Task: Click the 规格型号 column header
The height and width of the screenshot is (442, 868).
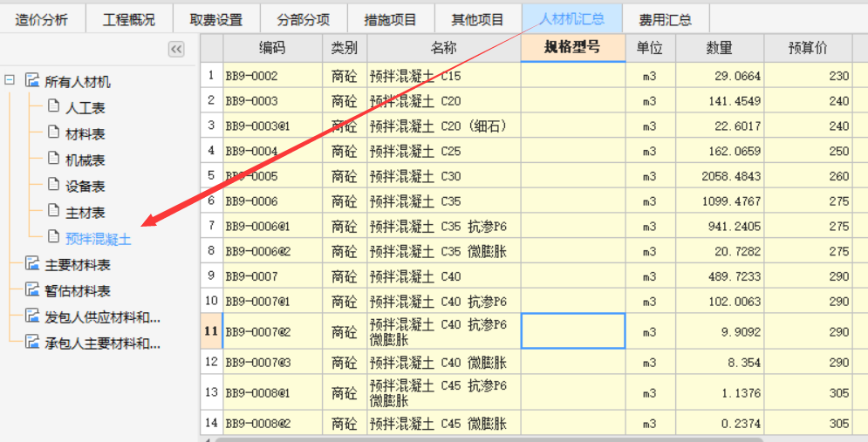Action: point(573,48)
